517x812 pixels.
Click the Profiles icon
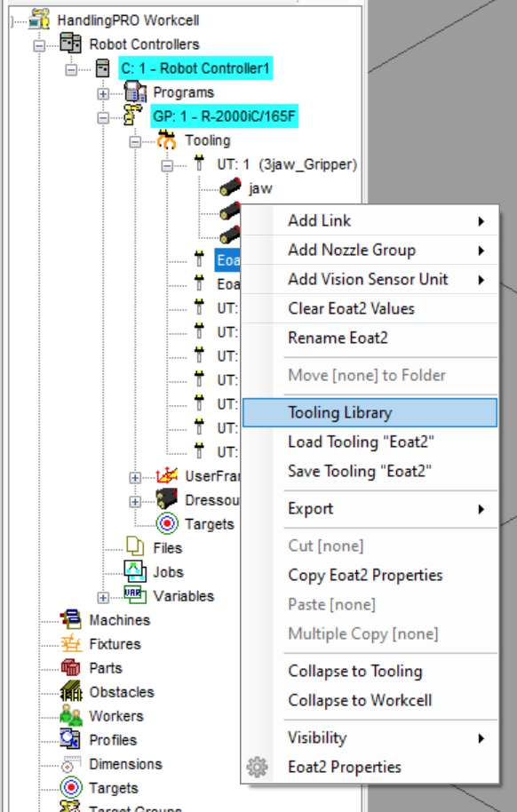click(x=70, y=739)
